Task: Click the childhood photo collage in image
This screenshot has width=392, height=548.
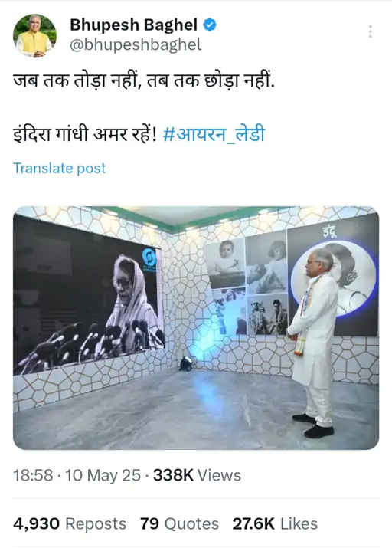Action: 246,285
